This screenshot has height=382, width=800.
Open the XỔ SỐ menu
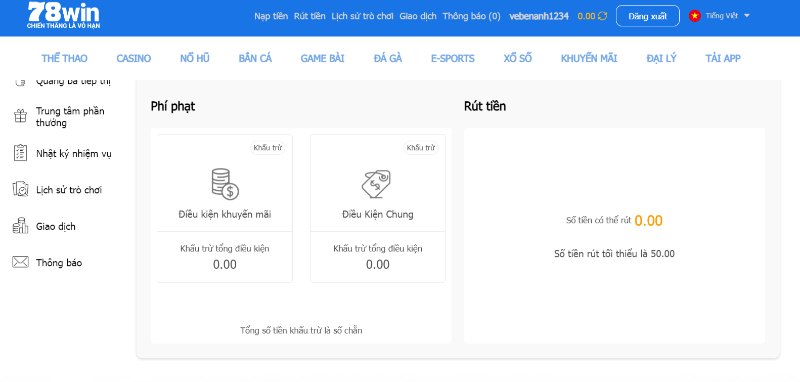coord(518,59)
